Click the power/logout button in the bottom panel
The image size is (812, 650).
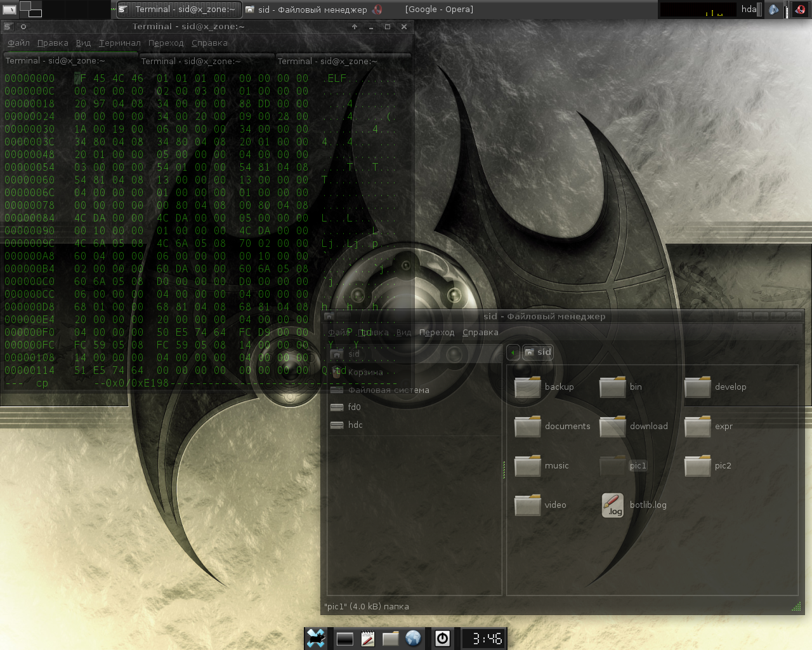coord(442,639)
